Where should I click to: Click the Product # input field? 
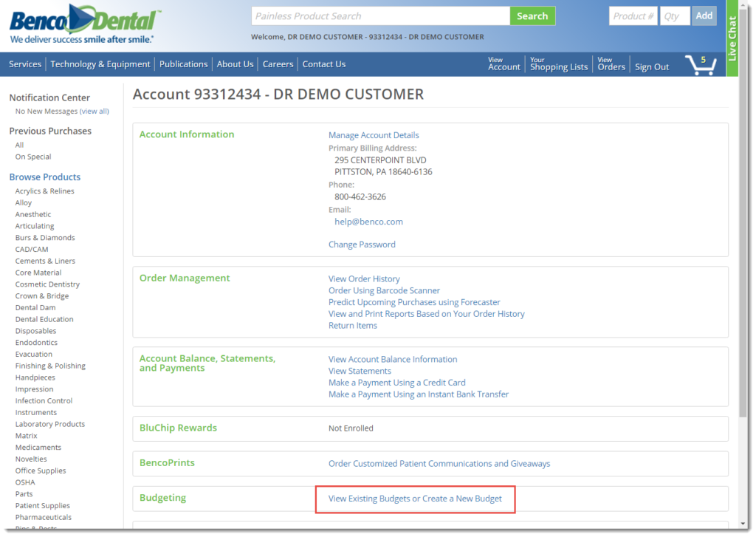point(633,16)
